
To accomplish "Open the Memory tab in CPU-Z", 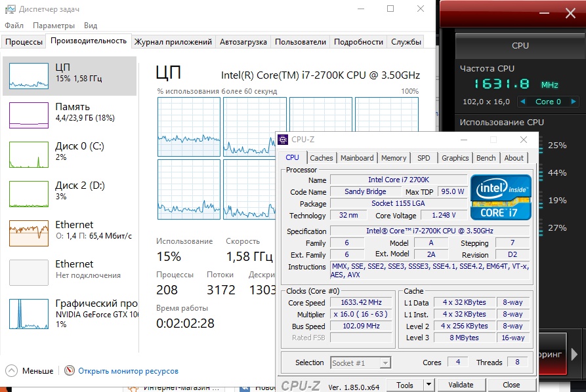I will (394, 158).
